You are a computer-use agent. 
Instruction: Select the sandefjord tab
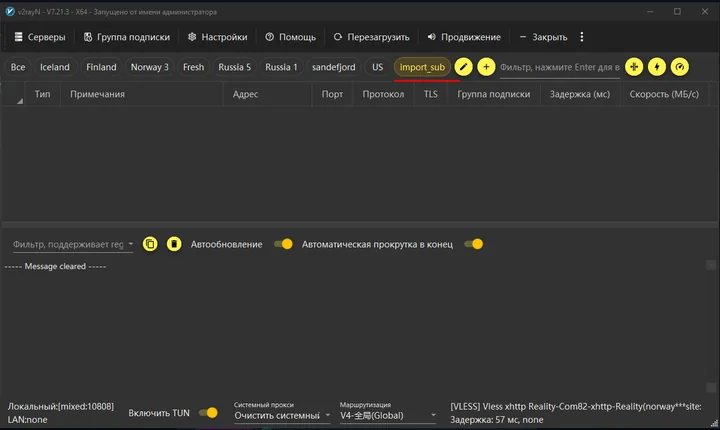[333, 67]
